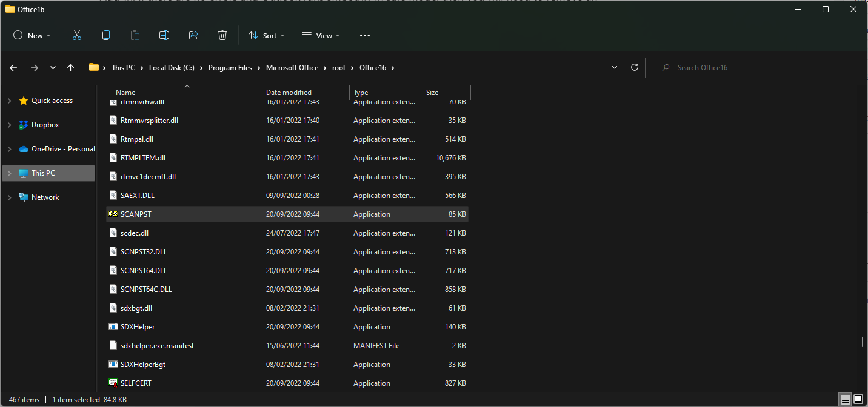Click Microsoft Office breadcrumb

[292, 68]
